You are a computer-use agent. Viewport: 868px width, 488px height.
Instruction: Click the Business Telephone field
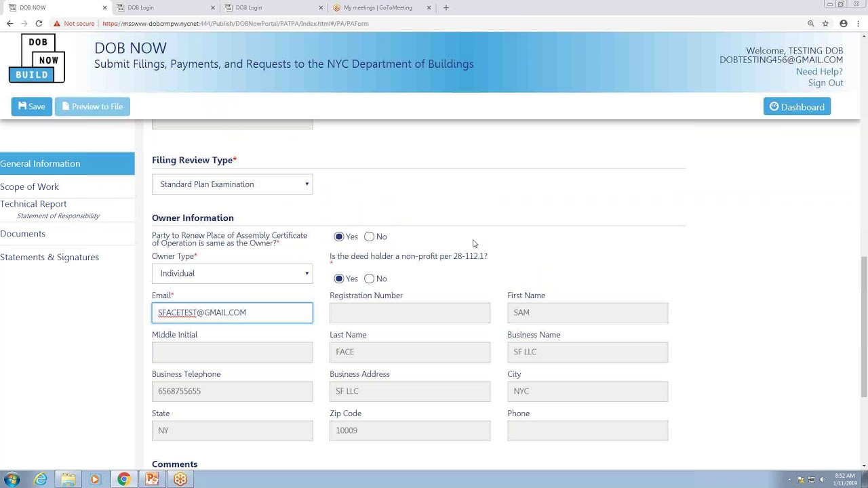pos(232,391)
